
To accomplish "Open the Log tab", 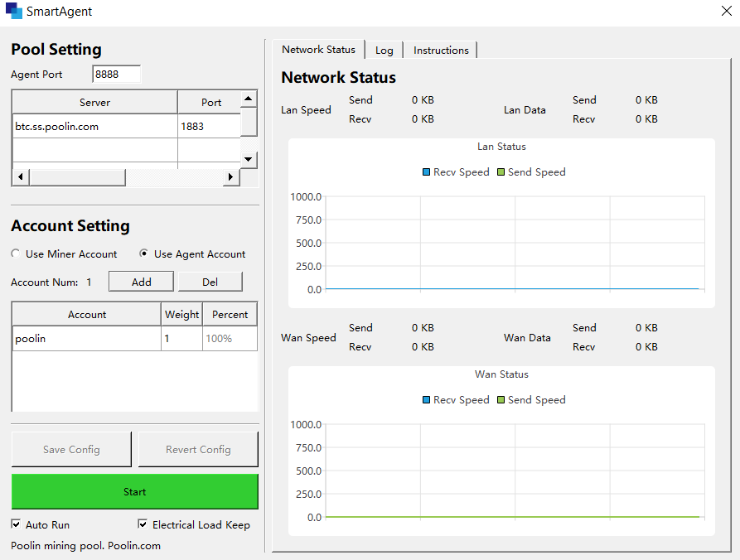I will (385, 51).
